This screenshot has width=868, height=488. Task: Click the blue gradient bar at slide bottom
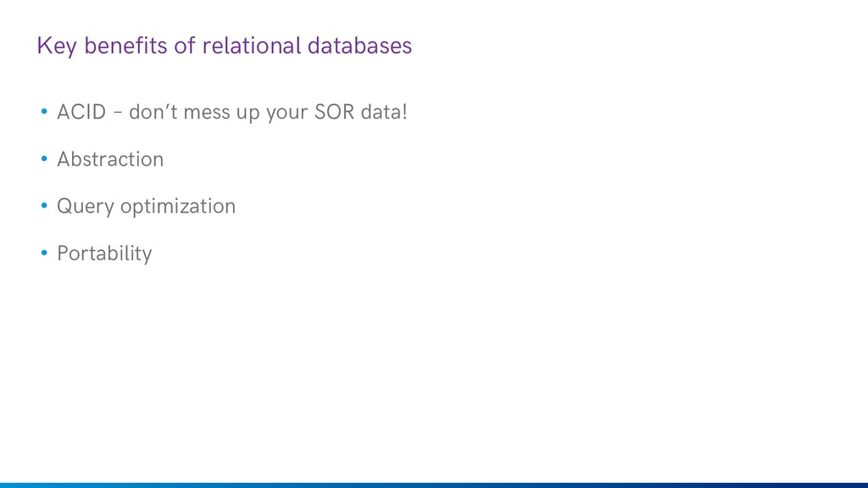coord(434,485)
